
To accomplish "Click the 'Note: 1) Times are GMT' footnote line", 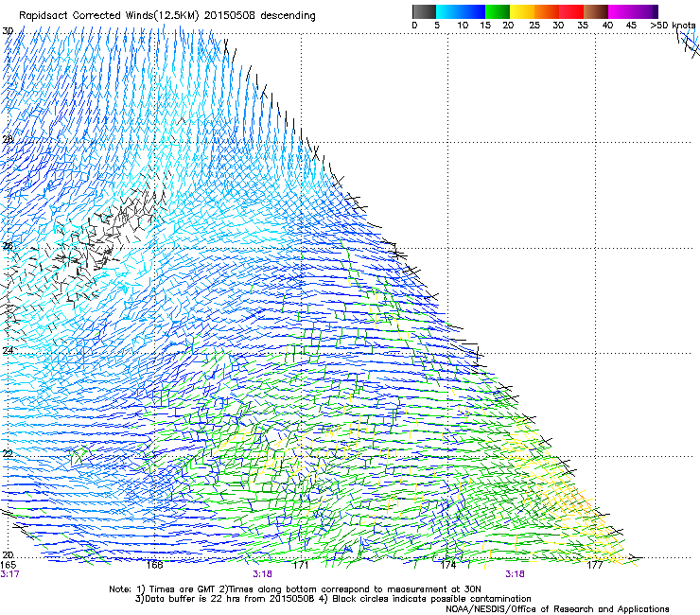I will 294,589.
